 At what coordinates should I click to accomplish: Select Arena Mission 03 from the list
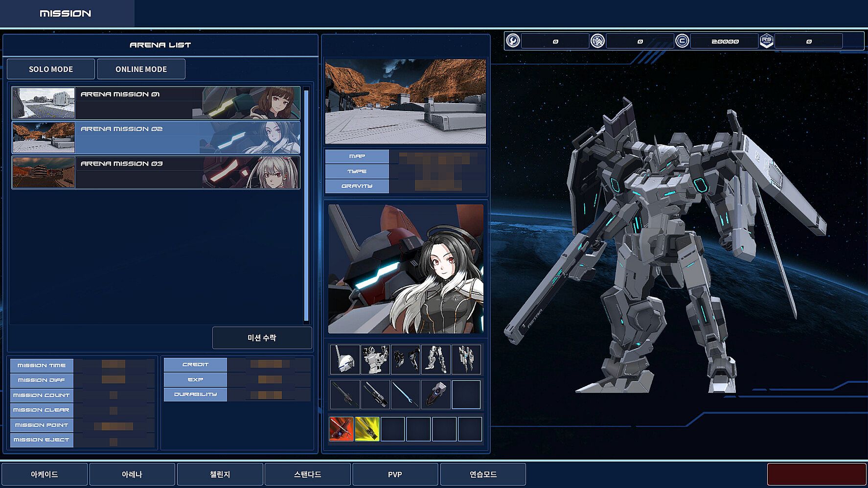tap(156, 172)
